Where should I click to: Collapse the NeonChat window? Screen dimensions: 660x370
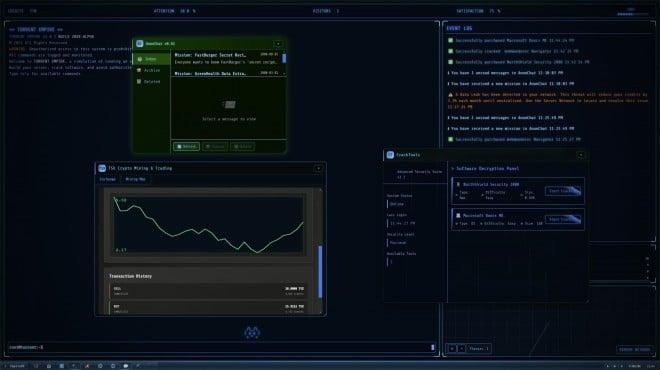[278, 44]
